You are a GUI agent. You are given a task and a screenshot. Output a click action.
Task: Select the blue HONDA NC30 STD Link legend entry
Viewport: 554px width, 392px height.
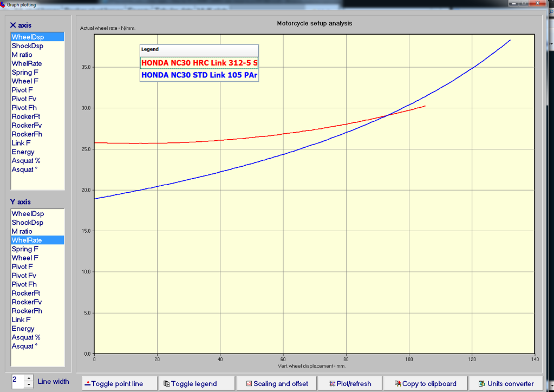(x=199, y=75)
